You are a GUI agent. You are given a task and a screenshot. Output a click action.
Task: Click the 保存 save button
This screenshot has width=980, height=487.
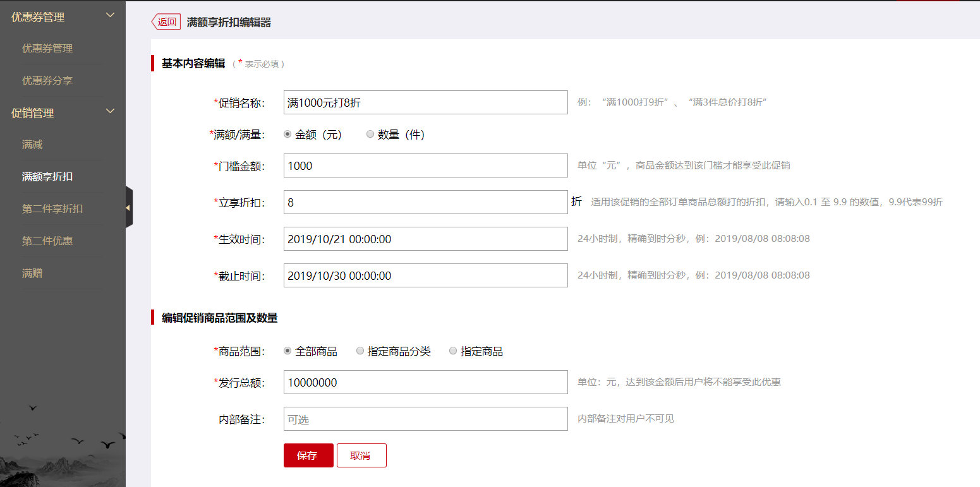tap(308, 455)
